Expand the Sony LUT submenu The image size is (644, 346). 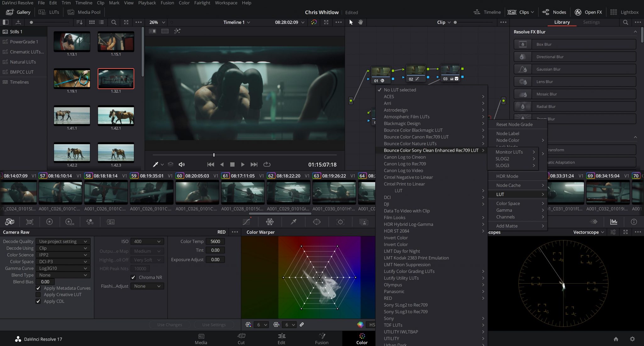389,318
